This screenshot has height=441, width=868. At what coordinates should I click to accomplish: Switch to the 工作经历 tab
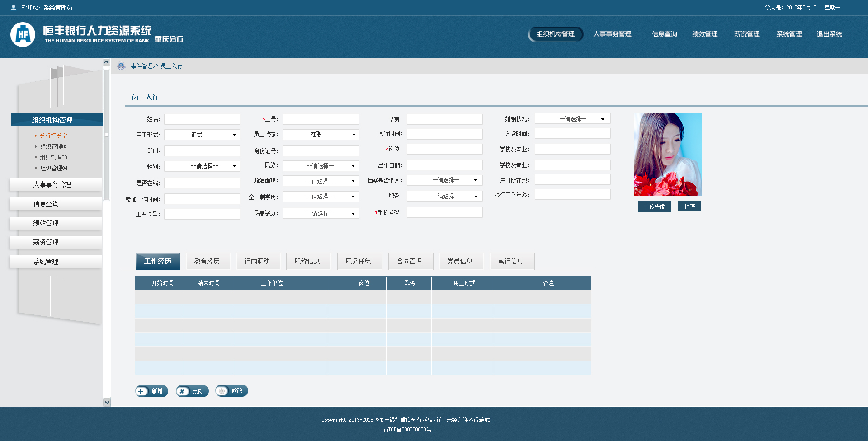pyautogui.click(x=158, y=261)
